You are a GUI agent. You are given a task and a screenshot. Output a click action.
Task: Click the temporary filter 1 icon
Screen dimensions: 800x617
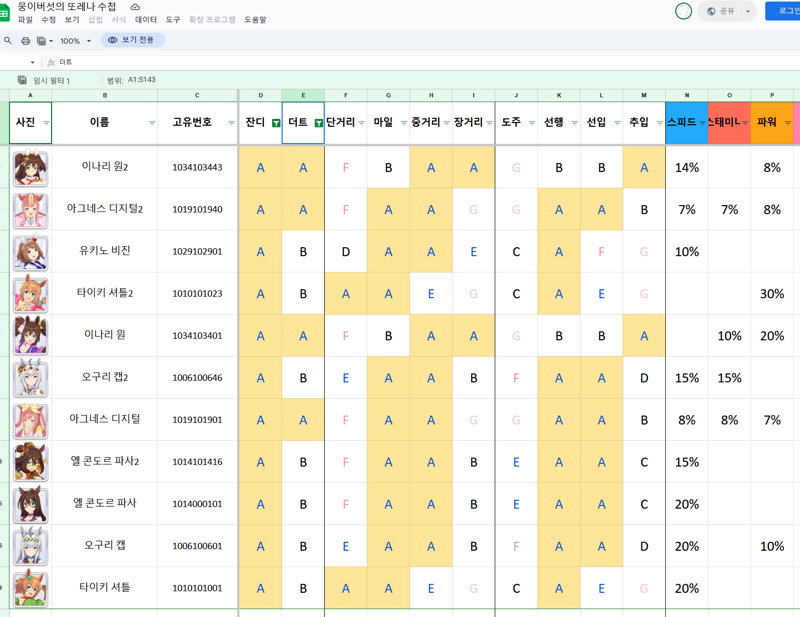click(x=22, y=80)
